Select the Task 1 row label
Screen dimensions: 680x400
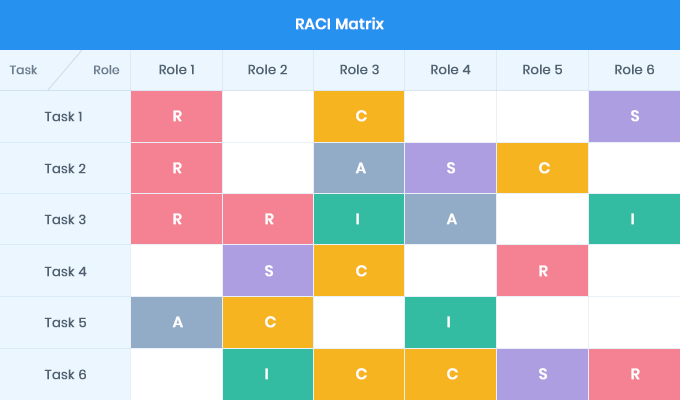point(65,116)
